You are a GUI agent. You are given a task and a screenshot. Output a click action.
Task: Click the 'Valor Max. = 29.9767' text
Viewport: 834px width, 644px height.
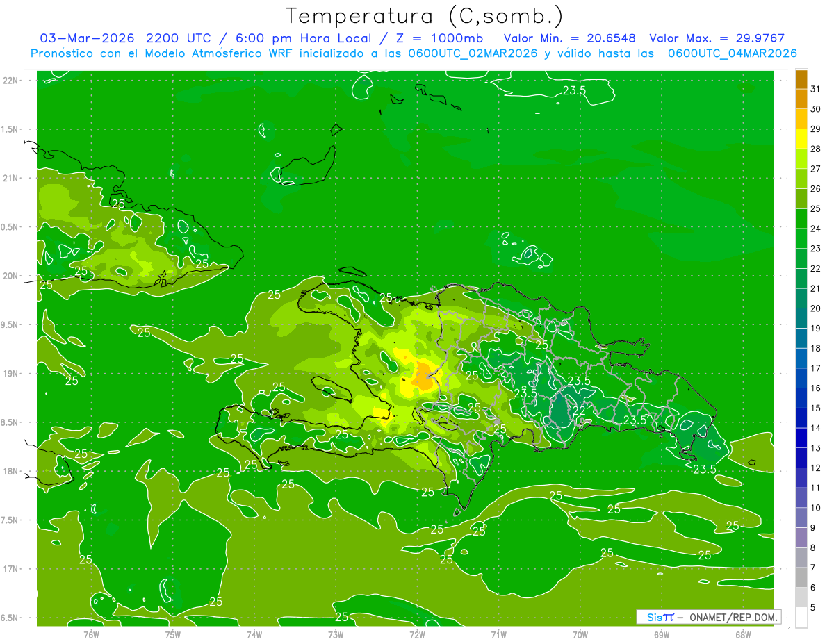coord(717,38)
